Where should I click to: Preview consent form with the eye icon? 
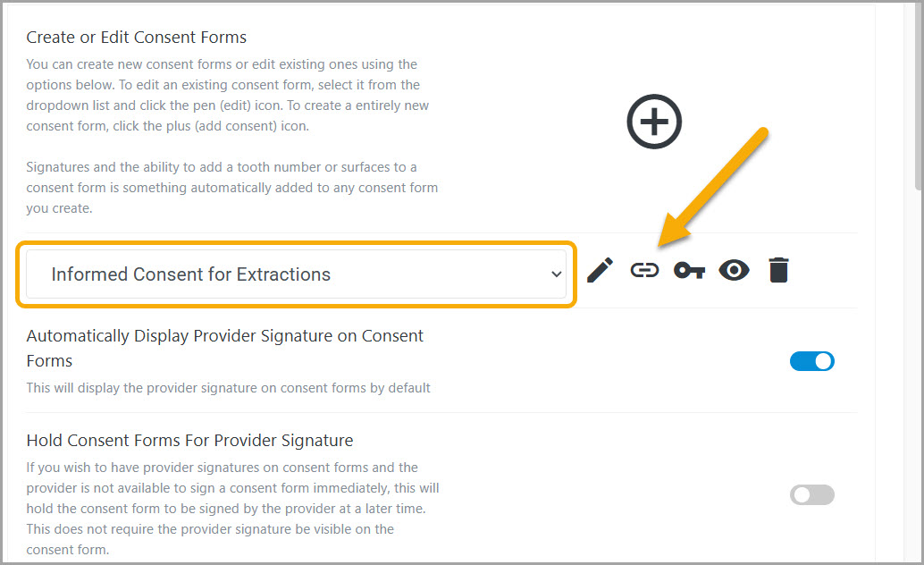tap(734, 270)
